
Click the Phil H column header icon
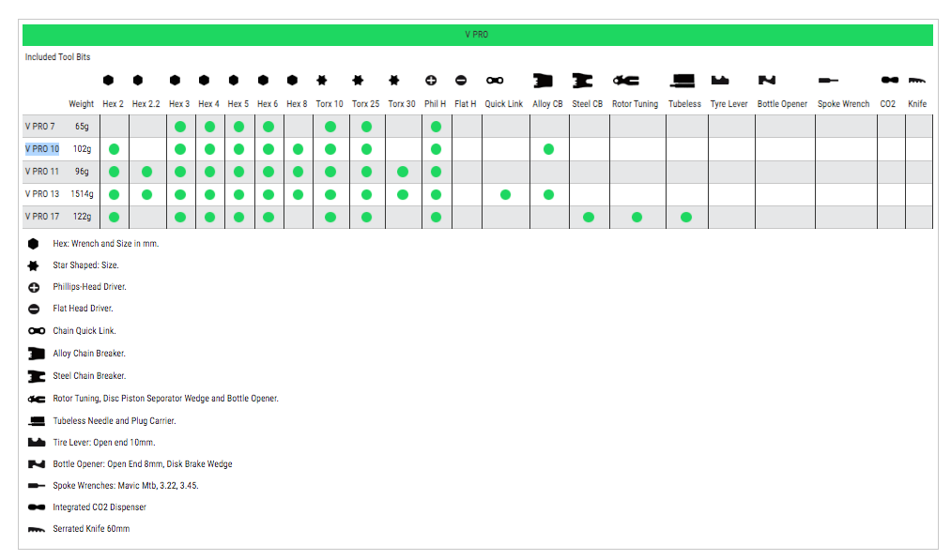(x=432, y=81)
